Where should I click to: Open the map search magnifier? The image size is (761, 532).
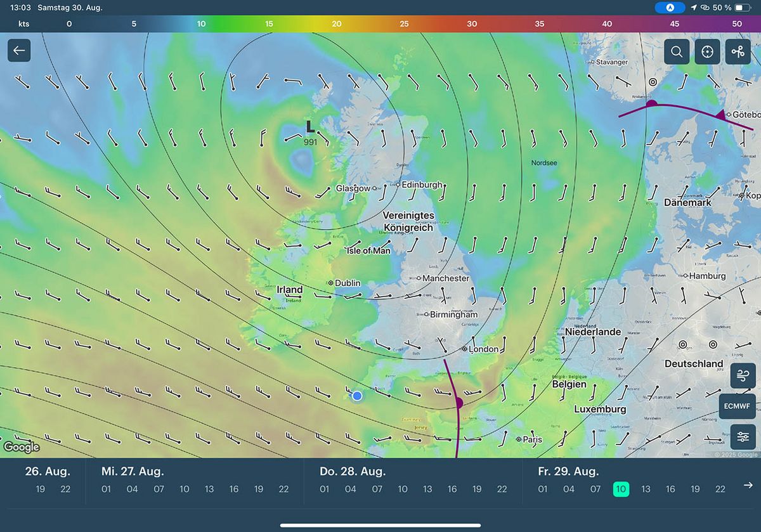tap(677, 52)
